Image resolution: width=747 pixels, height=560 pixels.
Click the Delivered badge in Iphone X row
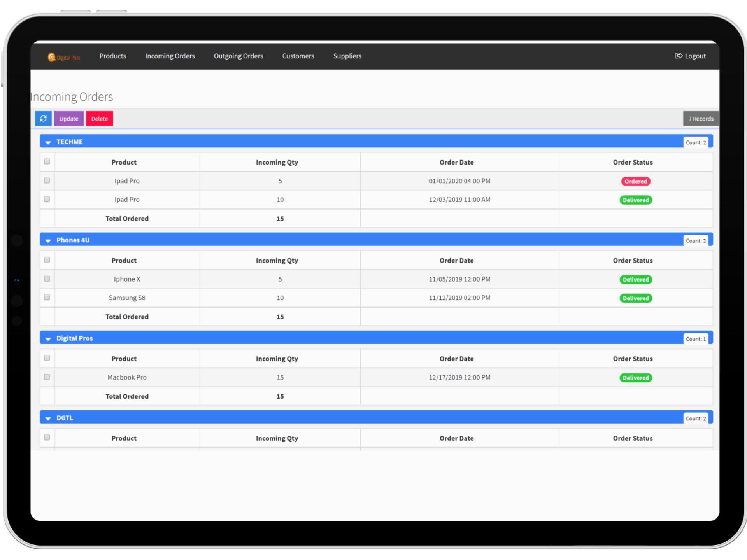pyautogui.click(x=636, y=280)
